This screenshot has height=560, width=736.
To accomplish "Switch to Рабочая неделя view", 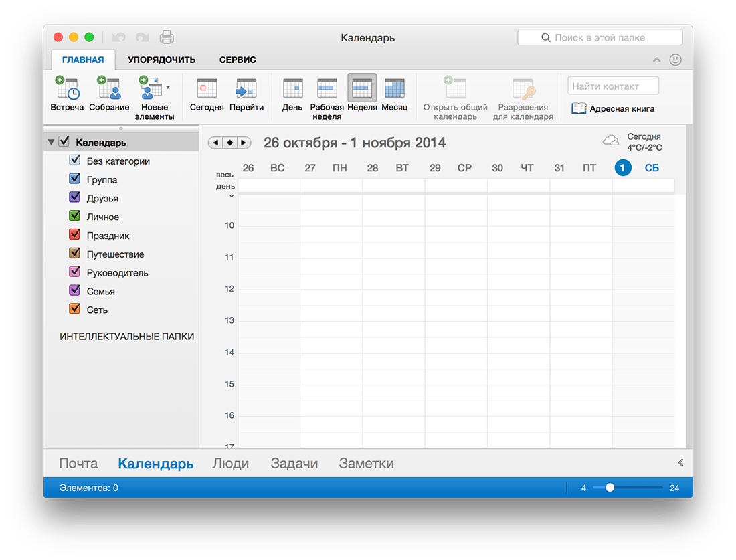I will pyautogui.click(x=327, y=98).
